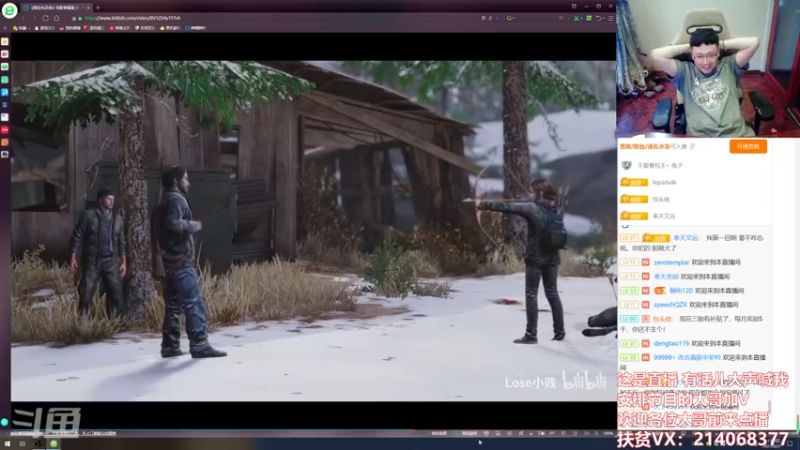Click the magnifier search icon in toolbar
800x450 pixels.
coord(561,18)
